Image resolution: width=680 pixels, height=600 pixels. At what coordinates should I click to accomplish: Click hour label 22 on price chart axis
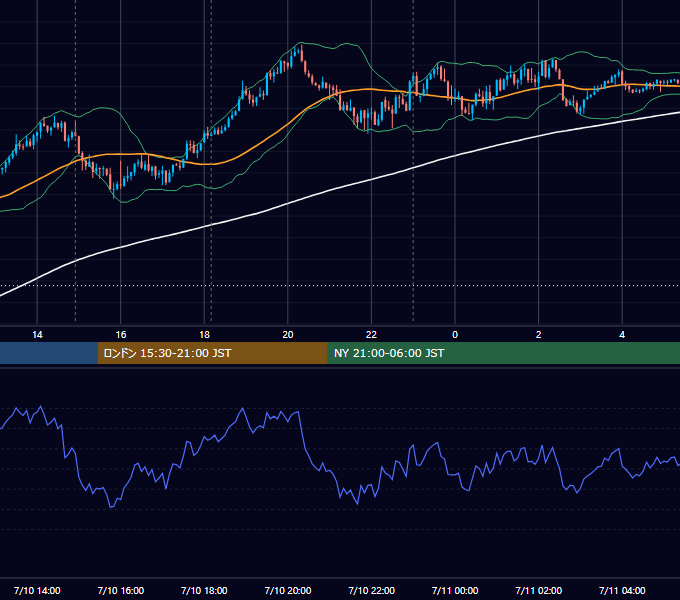click(371, 335)
